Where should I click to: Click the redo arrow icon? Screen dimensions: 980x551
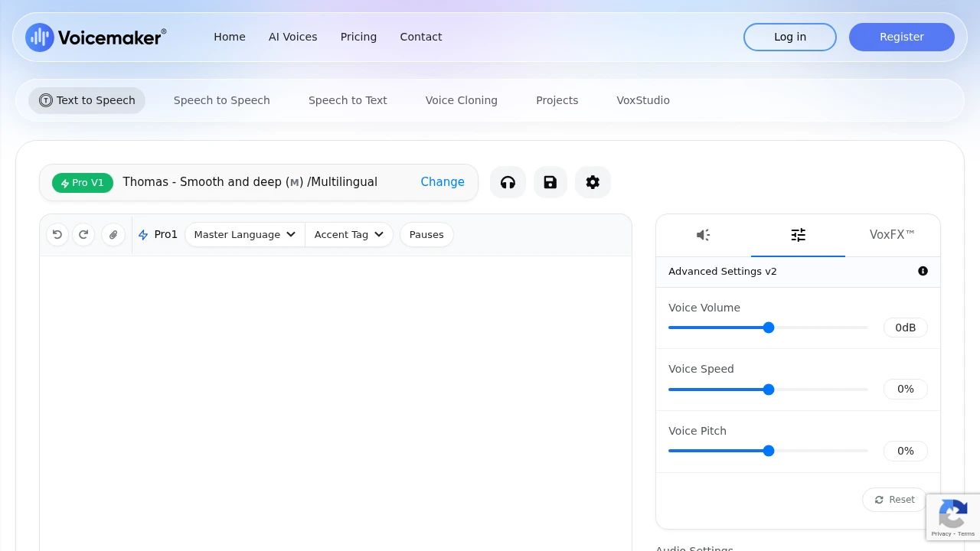click(83, 235)
